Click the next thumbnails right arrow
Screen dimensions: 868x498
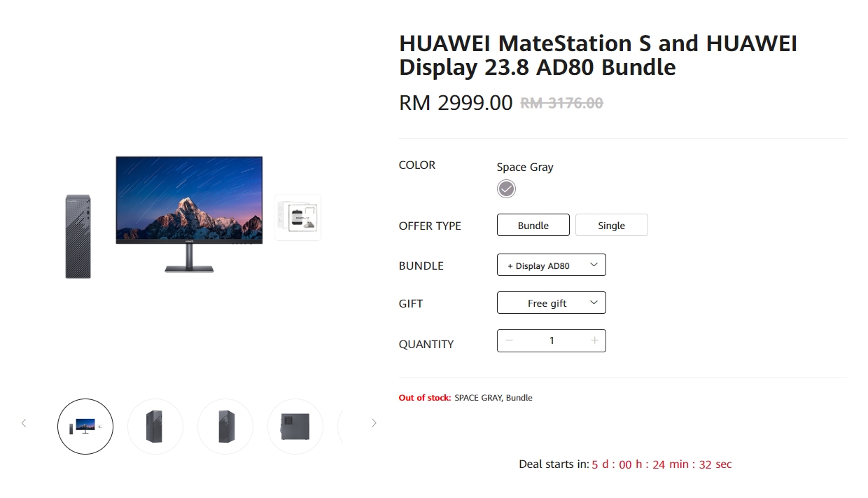[x=374, y=423]
